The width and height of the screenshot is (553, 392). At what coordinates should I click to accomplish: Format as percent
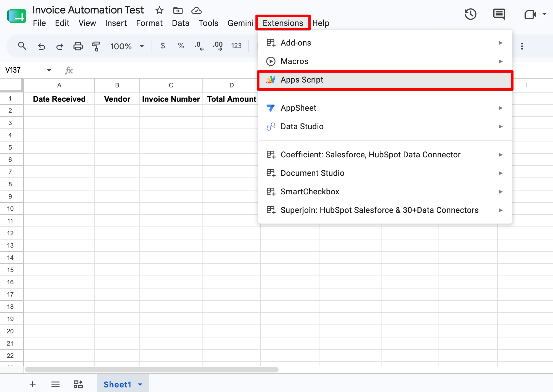pos(181,46)
